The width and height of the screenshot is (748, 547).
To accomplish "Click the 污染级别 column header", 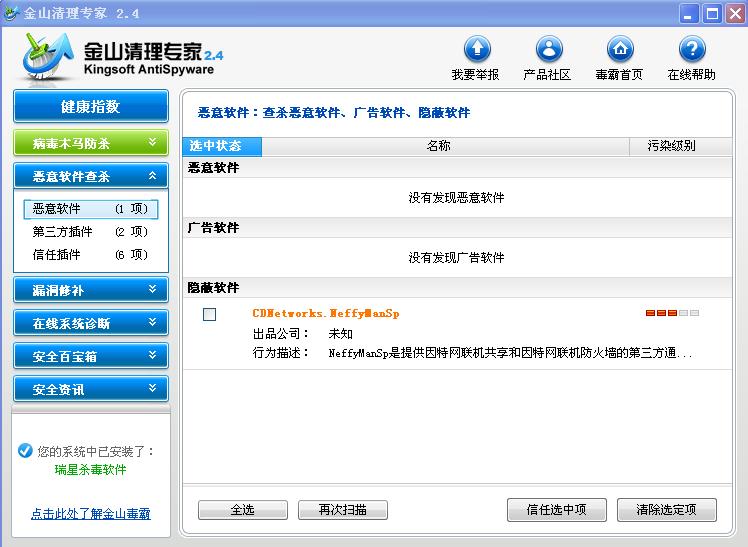I will pyautogui.click(x=681, y=146).
